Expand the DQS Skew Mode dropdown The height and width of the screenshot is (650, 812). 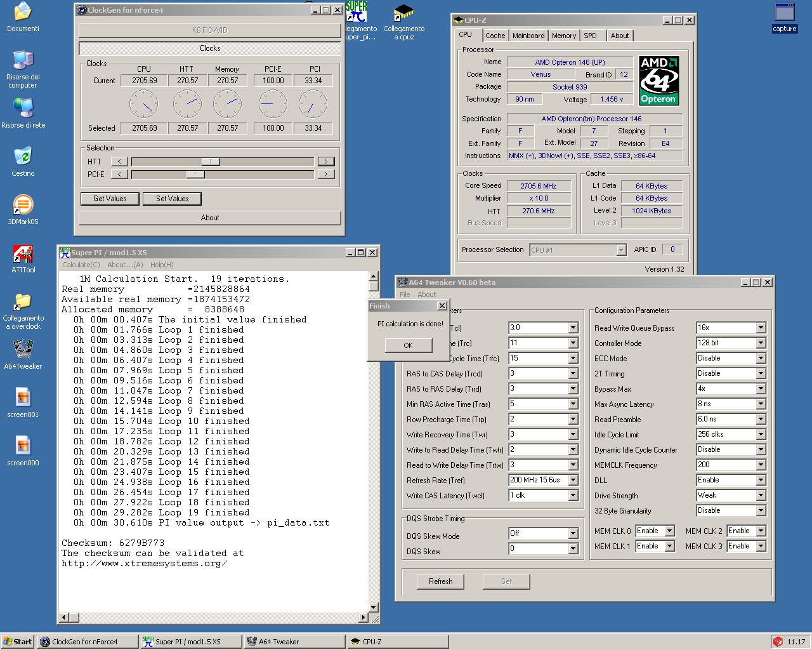click(x=573, y=533)
